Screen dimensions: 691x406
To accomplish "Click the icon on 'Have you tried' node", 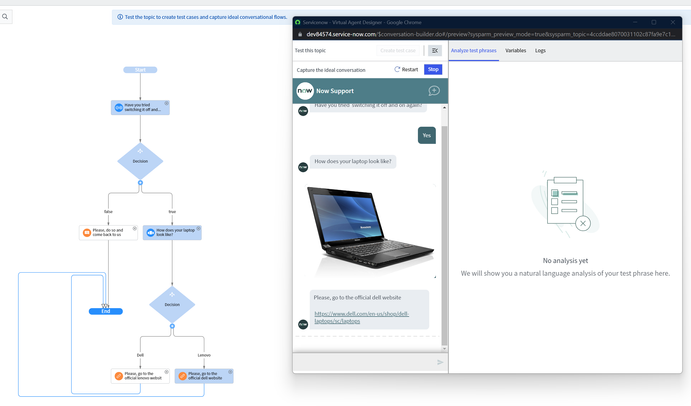I will (119, 108).
